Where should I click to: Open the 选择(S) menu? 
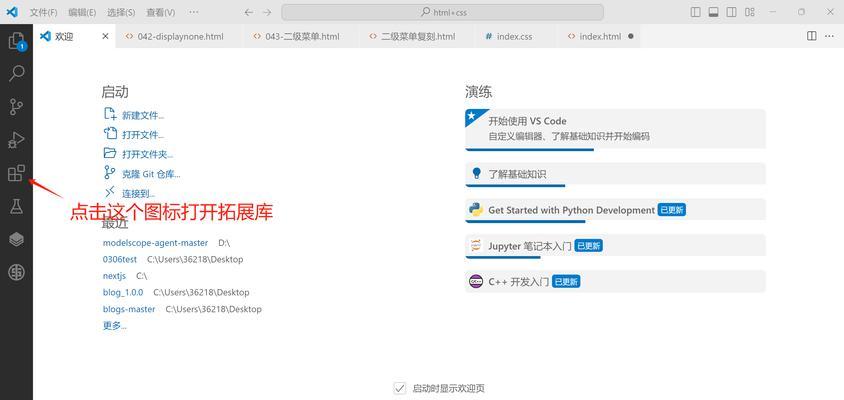[x=121, y=12]
